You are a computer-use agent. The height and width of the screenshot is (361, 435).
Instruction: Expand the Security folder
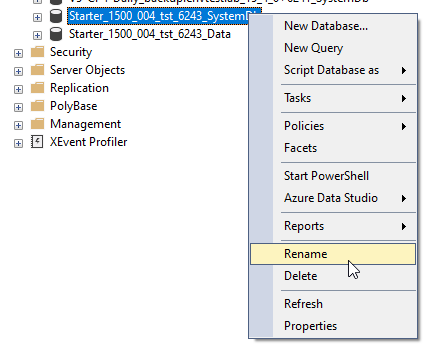(x=18, y=53)
